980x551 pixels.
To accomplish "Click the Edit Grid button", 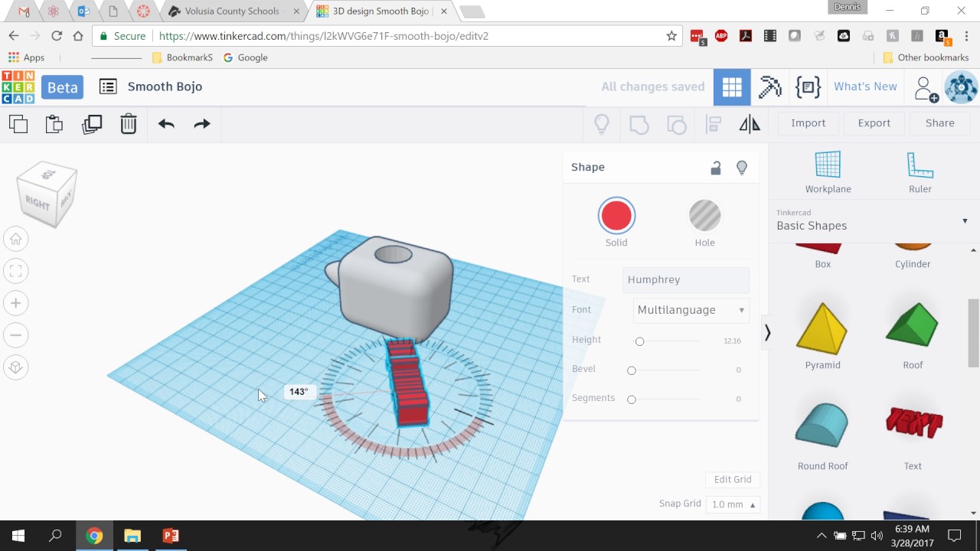I will point(733,479).
